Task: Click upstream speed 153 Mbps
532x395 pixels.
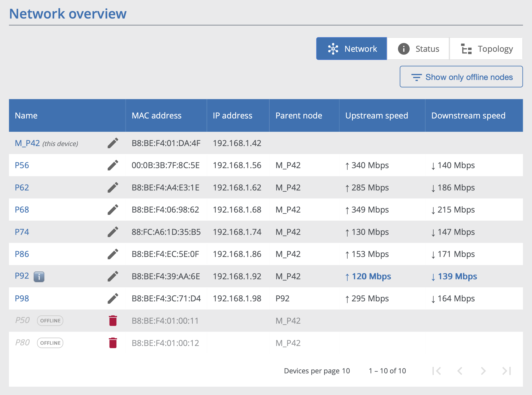Action: [x=367, y=254]
